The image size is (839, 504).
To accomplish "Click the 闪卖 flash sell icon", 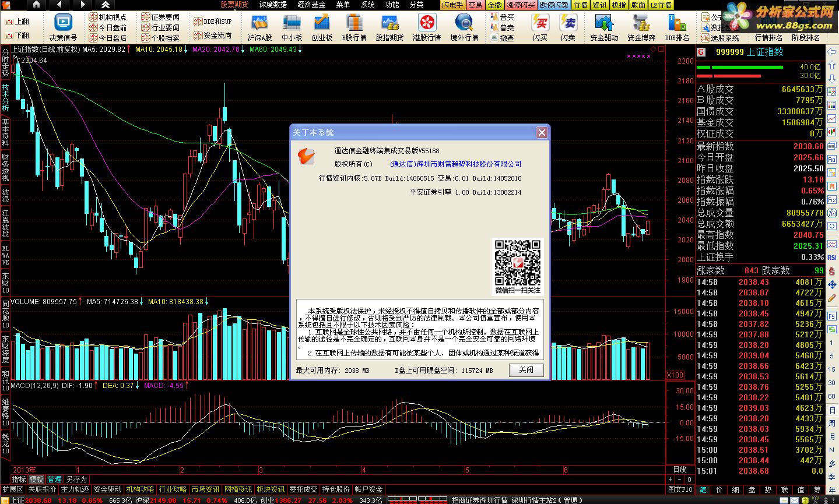I will point(568,23).
